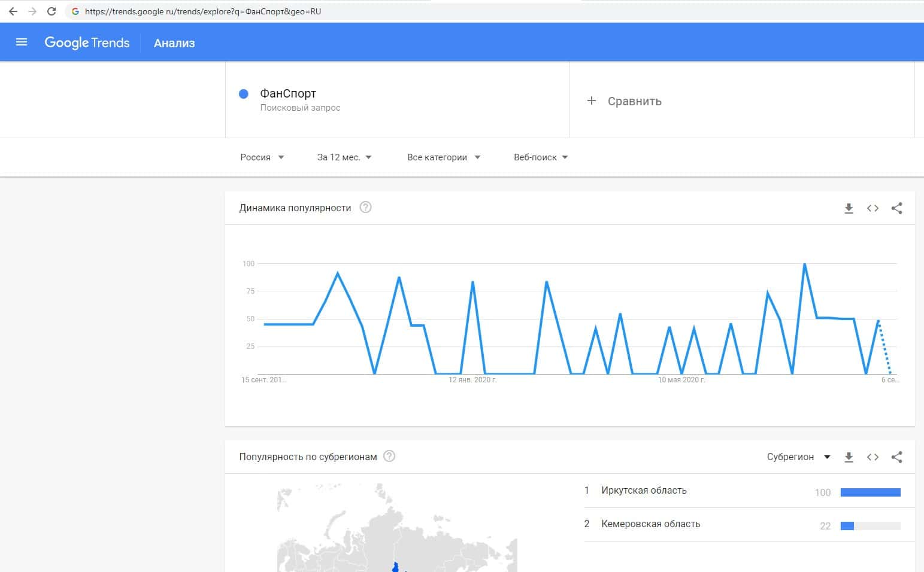Share the Динамика популярности chart
The height and width of the screenshot is (572, 924).
click(896, 208)
